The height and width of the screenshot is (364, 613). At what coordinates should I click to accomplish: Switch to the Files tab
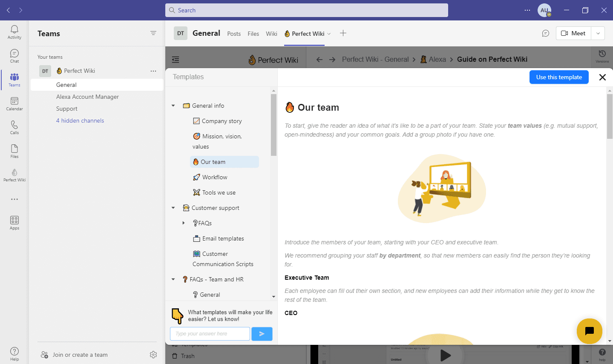[x=253, y=34]
